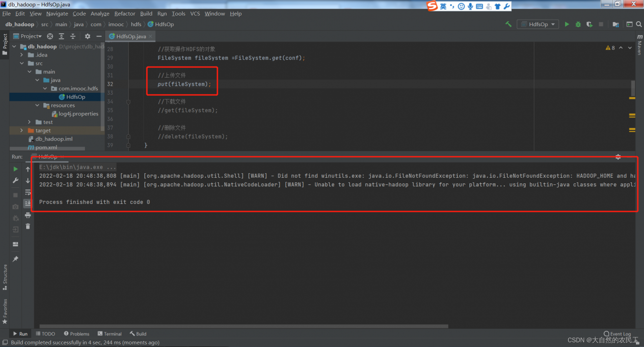
Task: Toggle the Project tool window side button
Action: click(5, 44)
